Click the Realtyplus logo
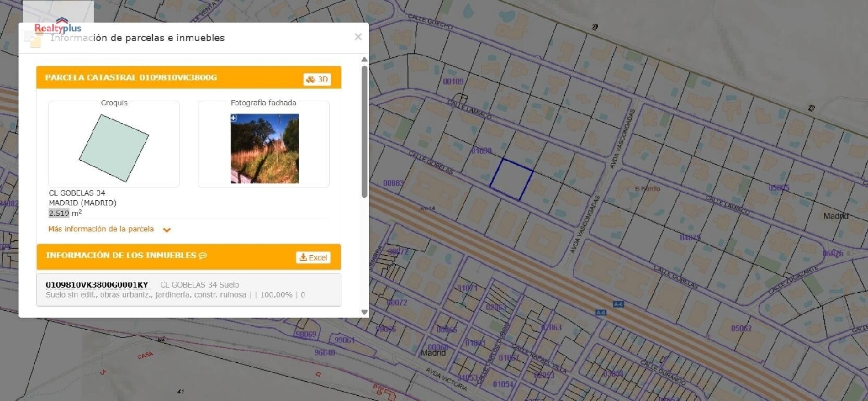Image resolution: width=868 pixels, height=401 pixels. point(58,27)
